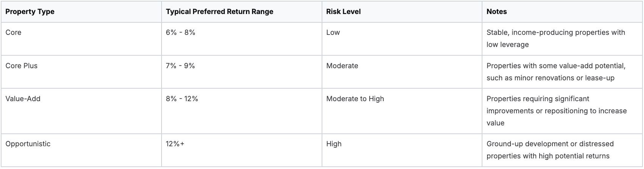Click the note about stable, income-producing properties

click(555, 39)
